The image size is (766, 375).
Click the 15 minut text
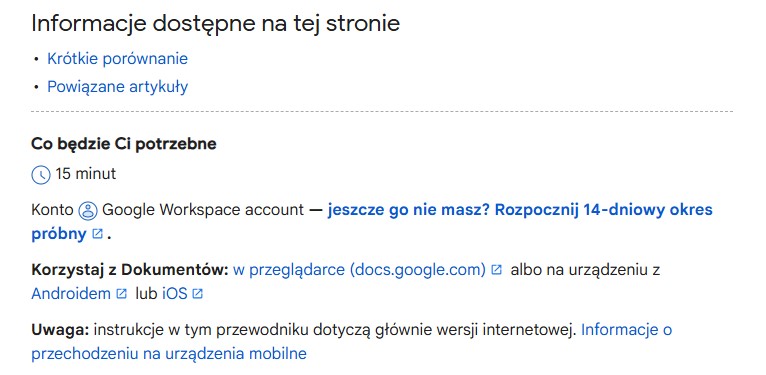[86, 174]
